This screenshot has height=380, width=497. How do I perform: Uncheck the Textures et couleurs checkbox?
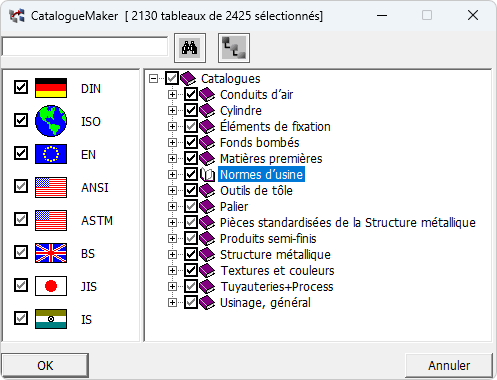191,270
